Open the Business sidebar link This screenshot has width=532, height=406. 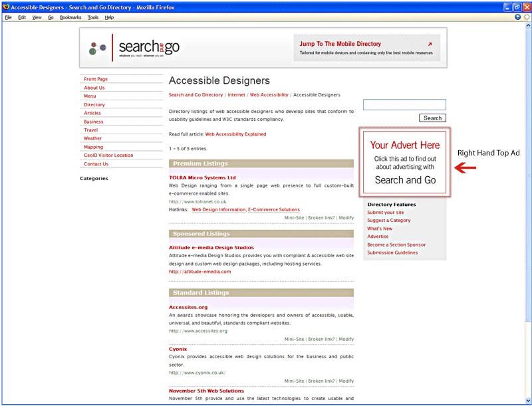click(94, 122)
